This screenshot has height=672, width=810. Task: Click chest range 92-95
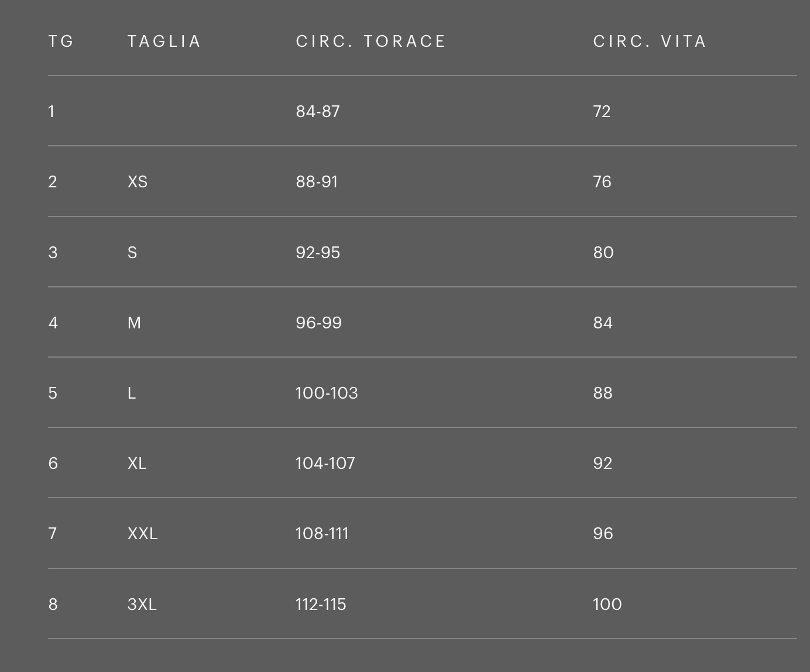pos(318,253)
